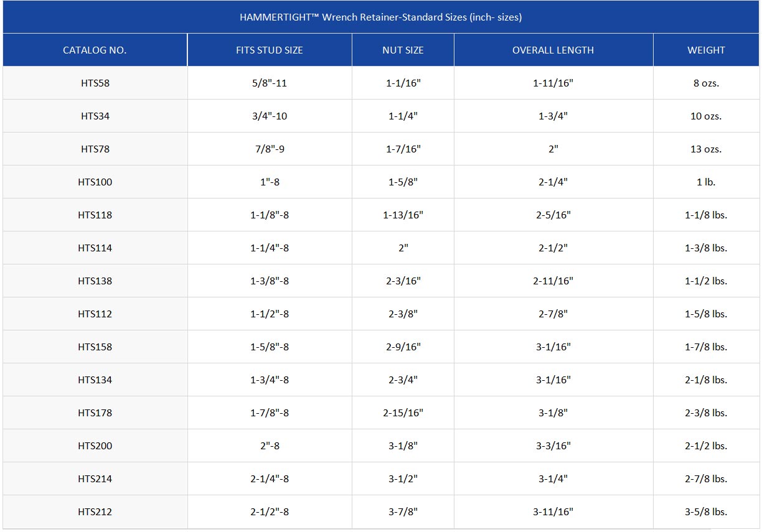Select nut size 3-7/8"
Screen dimensions: 762x532
tap(403, 512)
